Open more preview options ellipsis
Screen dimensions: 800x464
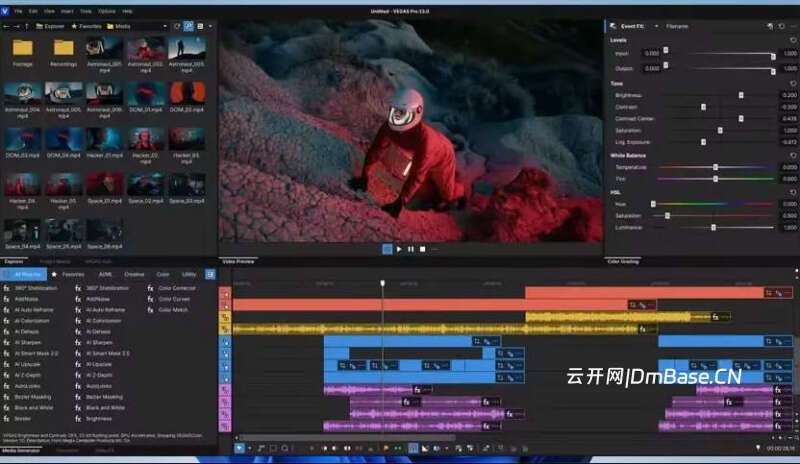tap(434, 249)
